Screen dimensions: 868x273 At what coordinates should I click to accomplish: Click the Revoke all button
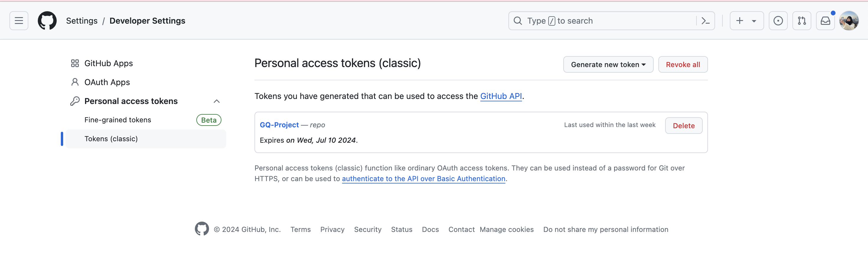(683, 64)
